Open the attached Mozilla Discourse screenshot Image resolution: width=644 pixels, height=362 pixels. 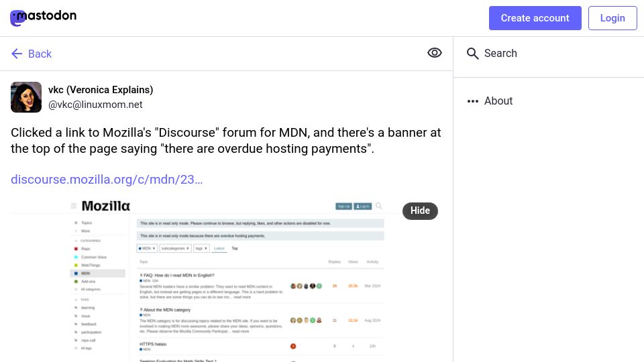tap(226, 281)
